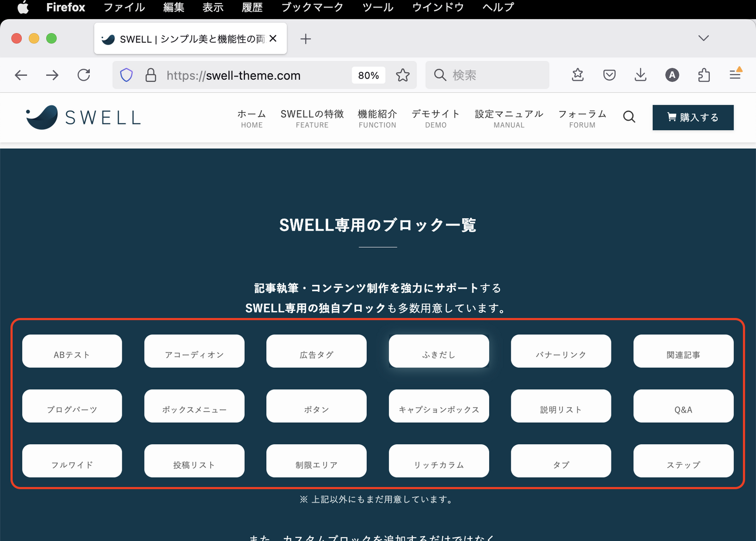Viewport: 756px width, 541px height.
Task: Select the ABテスト block card
Action: click(72, 351)
